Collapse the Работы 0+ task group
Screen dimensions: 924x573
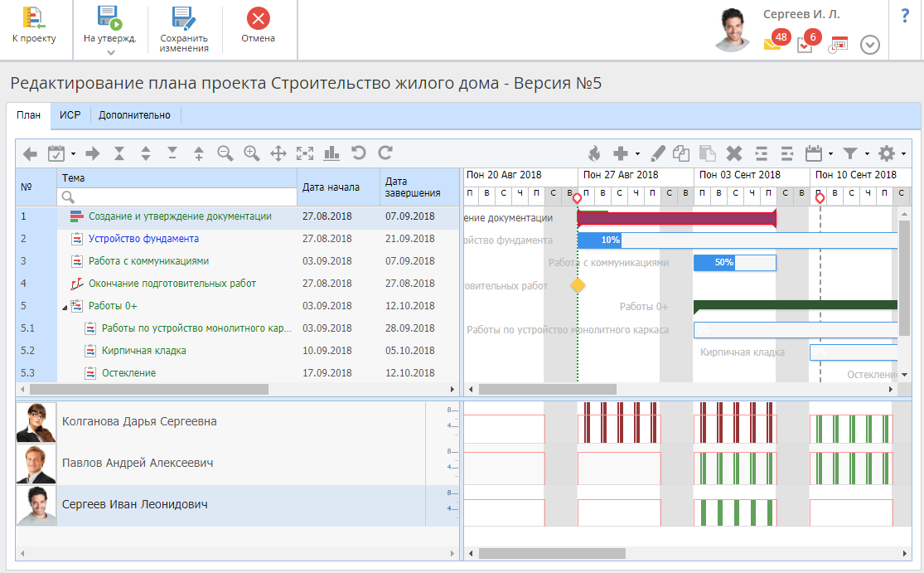click(65, 307)
